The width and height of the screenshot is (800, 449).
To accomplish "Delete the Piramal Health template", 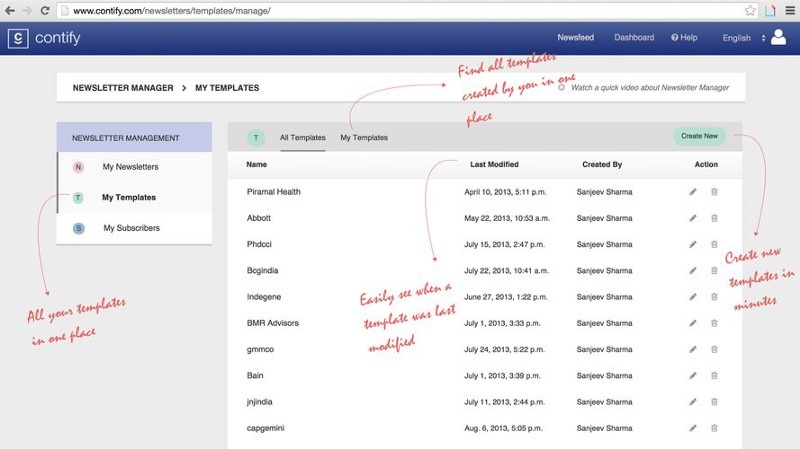I will [x=714, y=192].
